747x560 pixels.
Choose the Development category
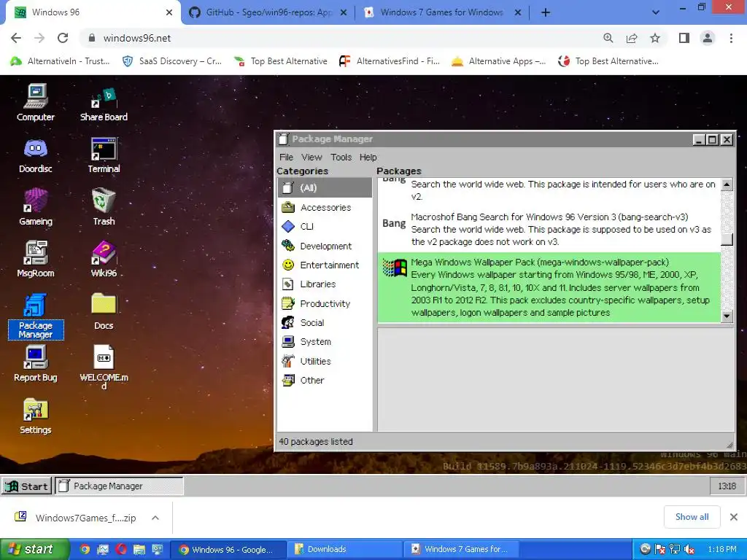click(x=325, y=246)
